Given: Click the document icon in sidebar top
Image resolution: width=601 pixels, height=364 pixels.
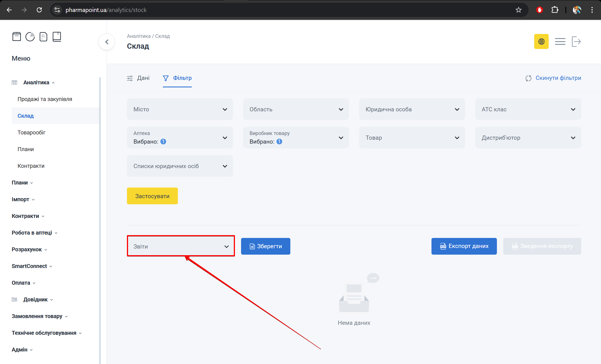Looking at the screenshot, I should click(x=43, y=36).
